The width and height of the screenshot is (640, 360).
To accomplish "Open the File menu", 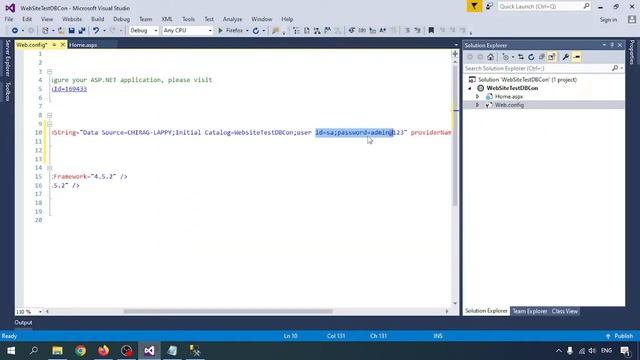I will [9, 19].
